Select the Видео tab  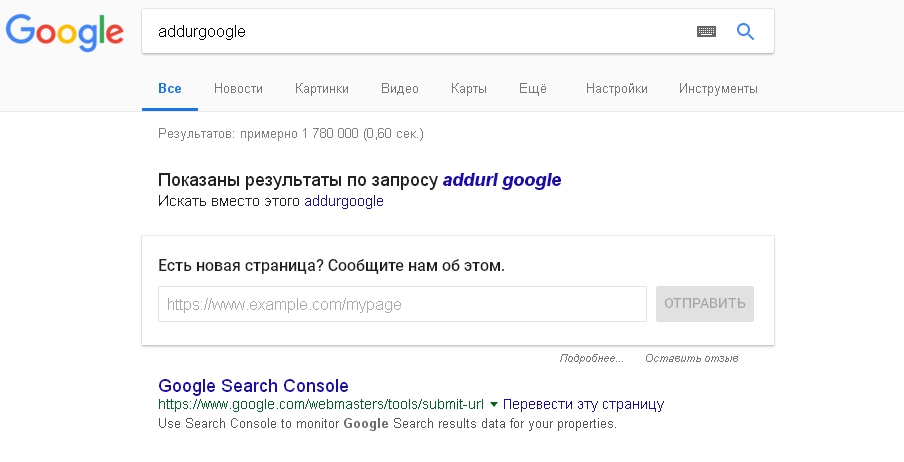point(400,89)
